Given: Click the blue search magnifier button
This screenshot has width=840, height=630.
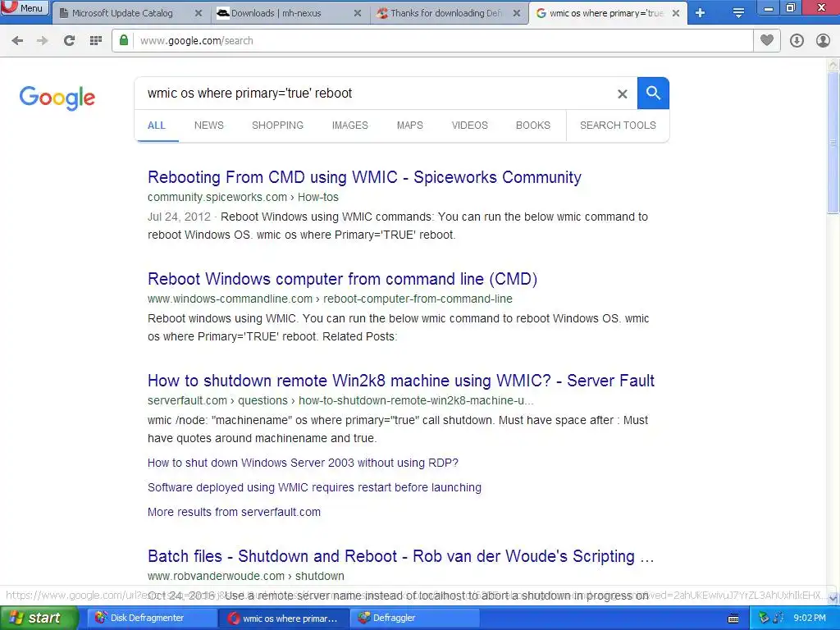Looking at the screenshot, I should pyautogui.click(x=653, y=94).
